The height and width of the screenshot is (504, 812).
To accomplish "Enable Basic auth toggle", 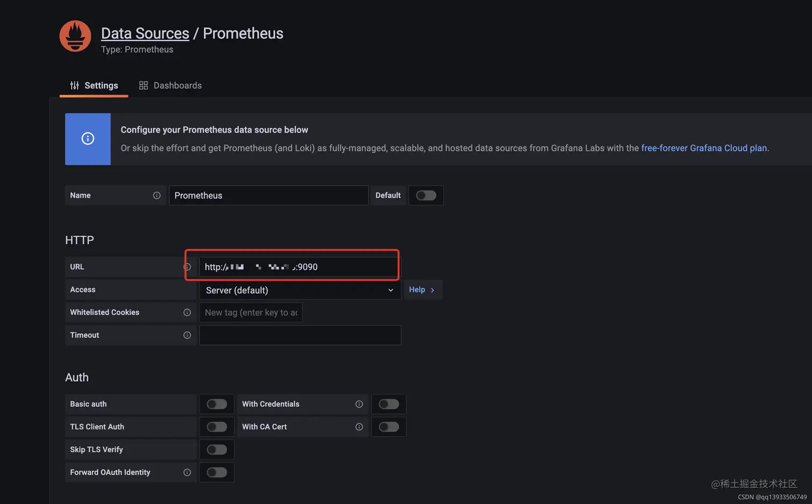I will pyautogui.click(x=216, y=404).
